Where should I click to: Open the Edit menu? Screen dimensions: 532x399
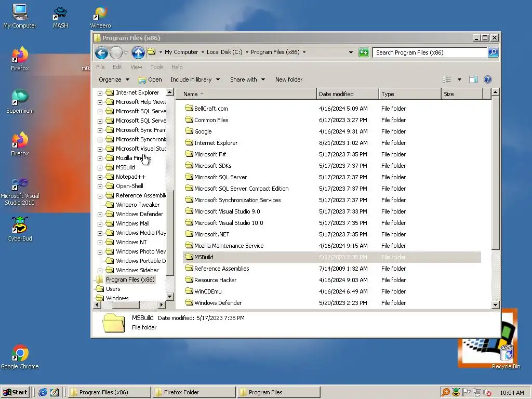pos(117,67)
